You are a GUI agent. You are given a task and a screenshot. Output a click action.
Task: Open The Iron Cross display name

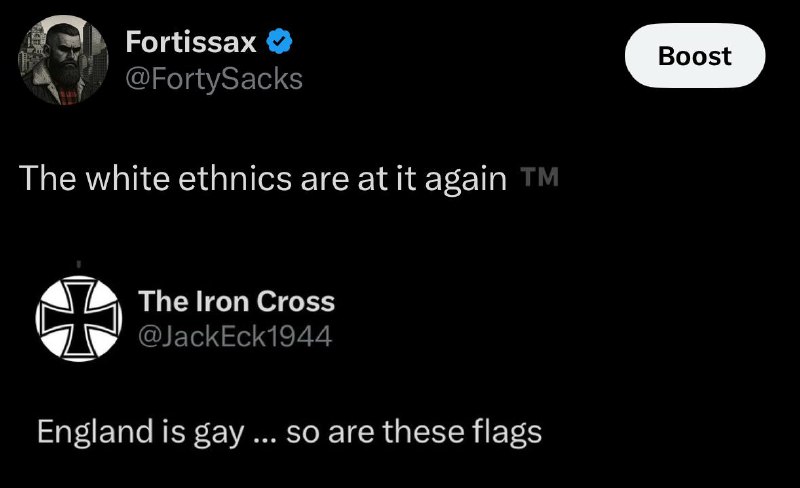tap(236, 301)
